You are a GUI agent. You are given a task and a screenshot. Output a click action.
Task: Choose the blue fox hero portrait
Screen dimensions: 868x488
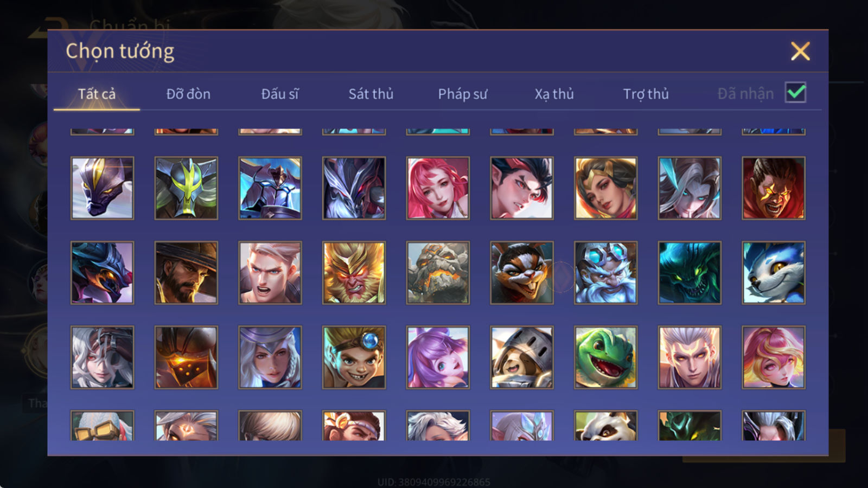pos(774,273)
